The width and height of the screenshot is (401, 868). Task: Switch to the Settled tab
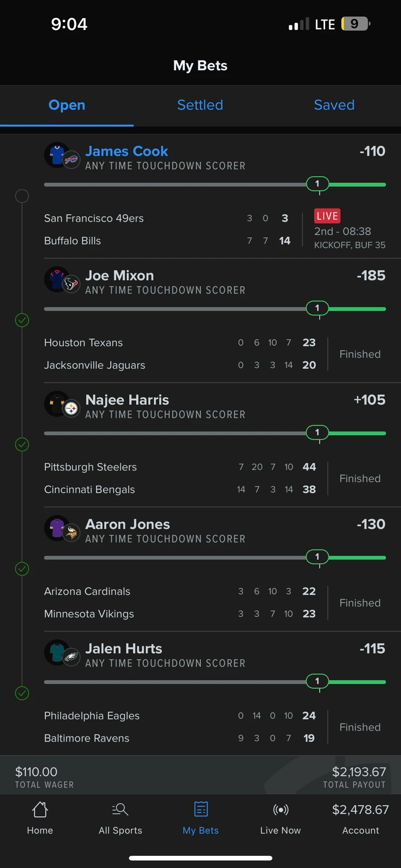(x=200, y=105)
